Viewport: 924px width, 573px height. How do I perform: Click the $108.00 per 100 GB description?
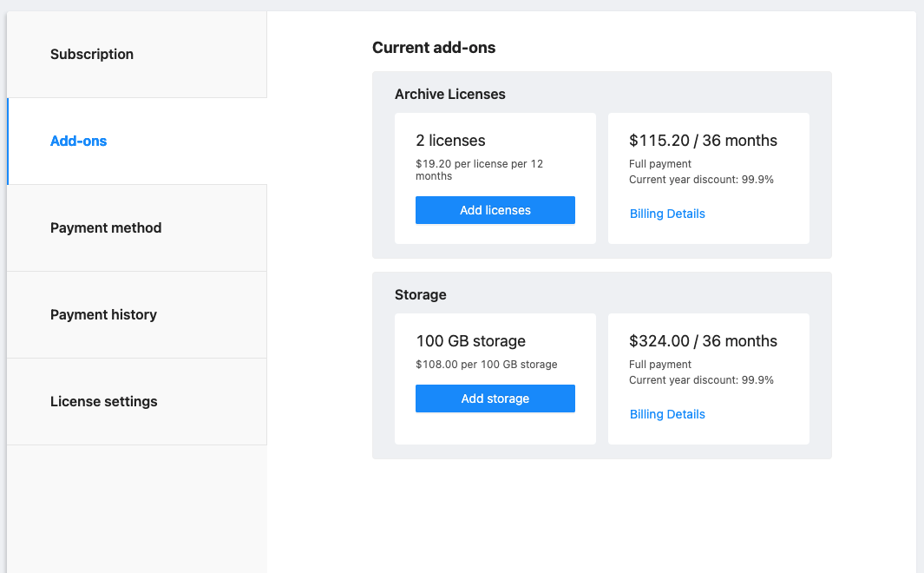click(x=486, y=365)
